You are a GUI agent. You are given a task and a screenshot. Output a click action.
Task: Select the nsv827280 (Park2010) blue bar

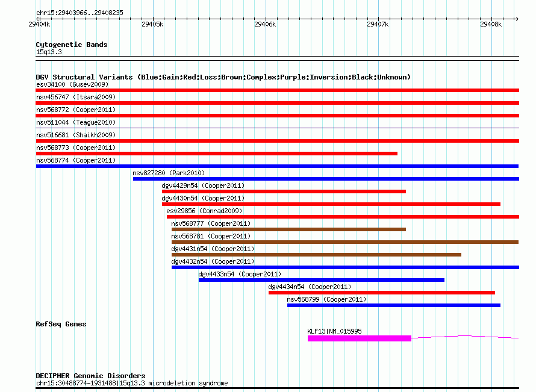click(x=326, y=179)
